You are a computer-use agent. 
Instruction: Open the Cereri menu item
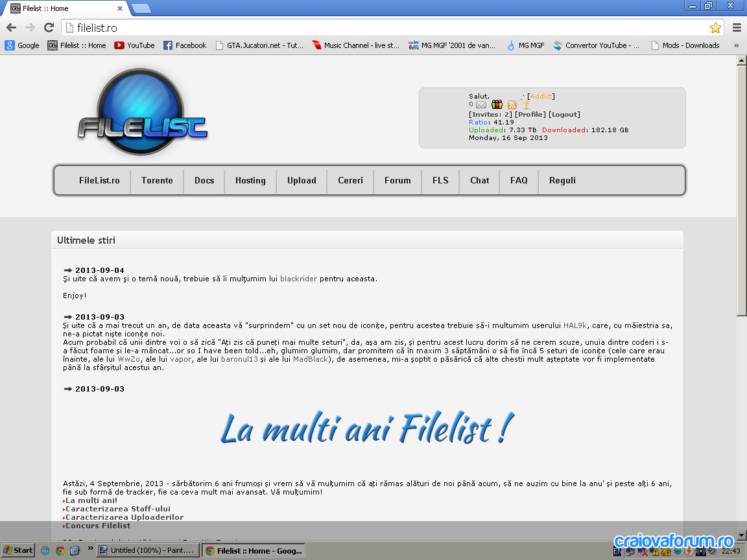pos(350,180)
